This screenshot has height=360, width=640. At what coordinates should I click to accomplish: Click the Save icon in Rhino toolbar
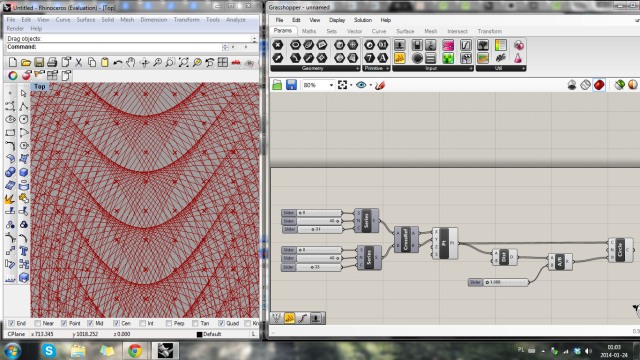[39, 62]
